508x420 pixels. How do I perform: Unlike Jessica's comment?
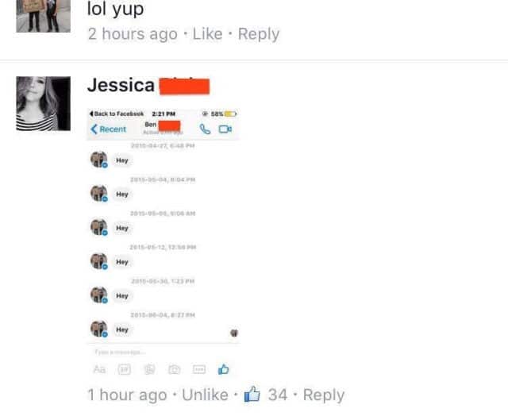(205, 395)
